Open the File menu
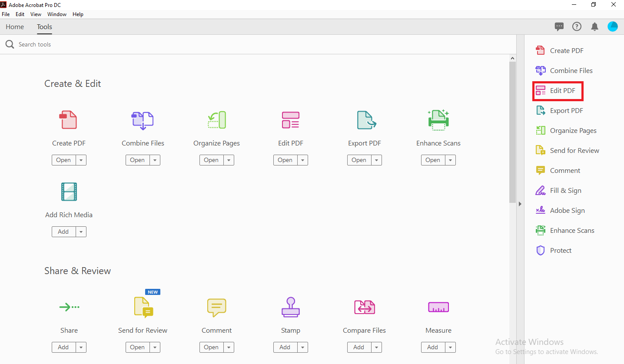 [6, 14]
